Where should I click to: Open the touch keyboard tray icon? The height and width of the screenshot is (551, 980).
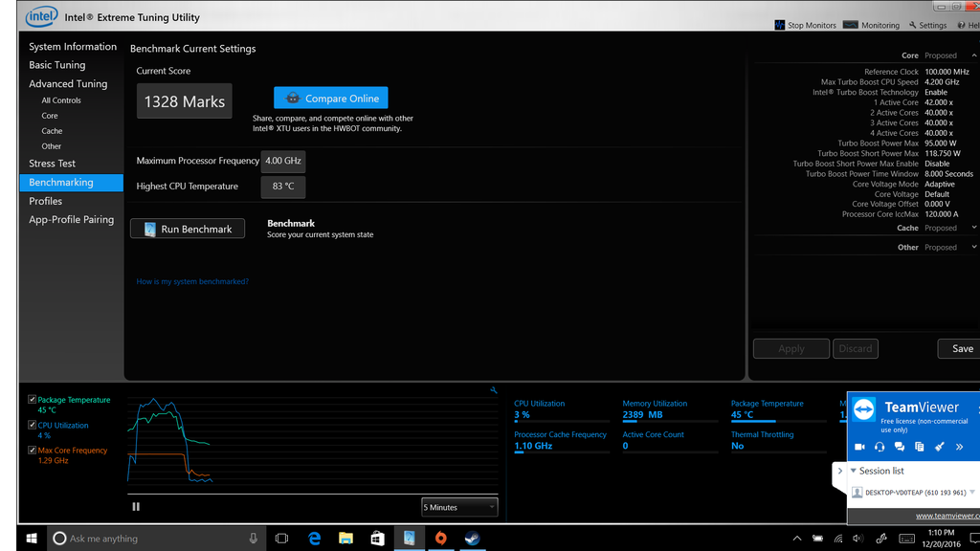click(907, 539)
